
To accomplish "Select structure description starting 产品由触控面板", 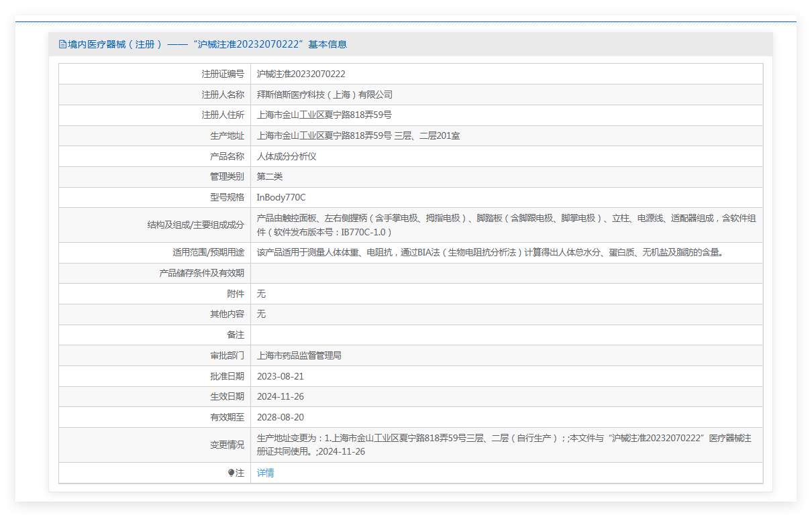I will (507, 225).
